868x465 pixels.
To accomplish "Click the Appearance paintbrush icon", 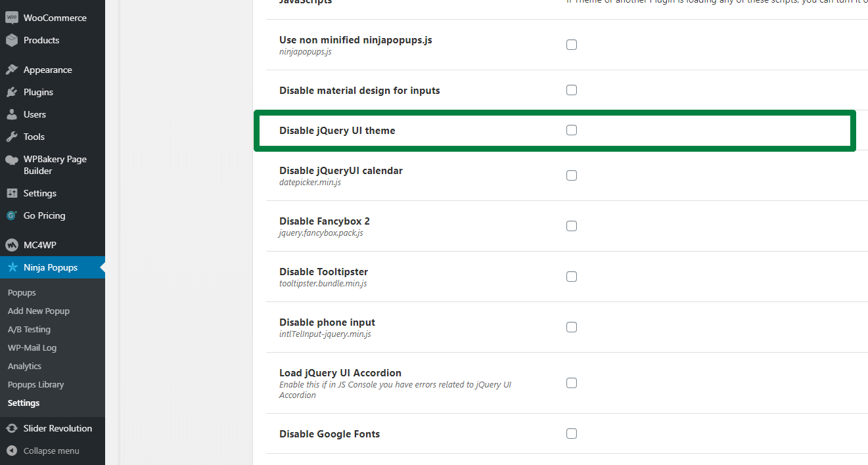I will (11, 70).
